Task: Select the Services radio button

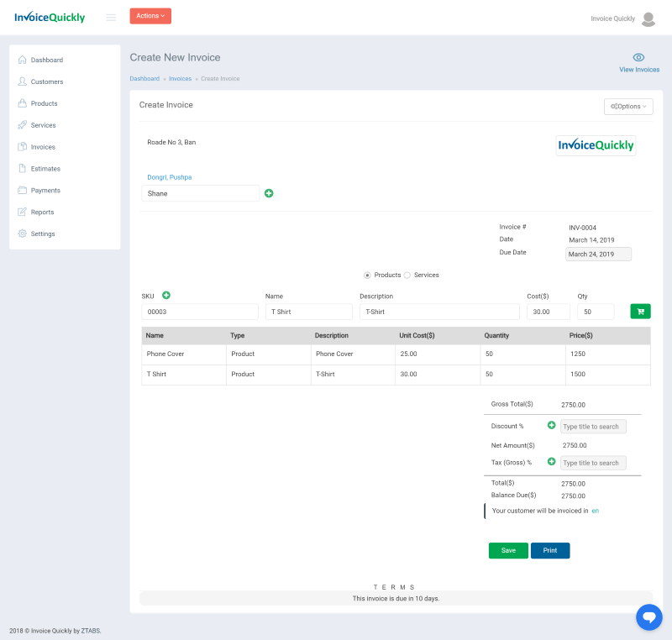Action: coord(407,275)
